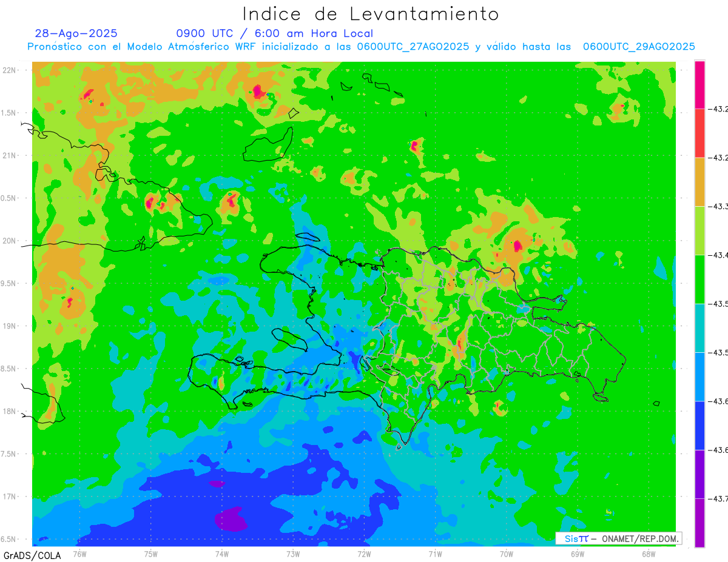
Task: Click the '68W' longitude label
Action: point(648,554)
